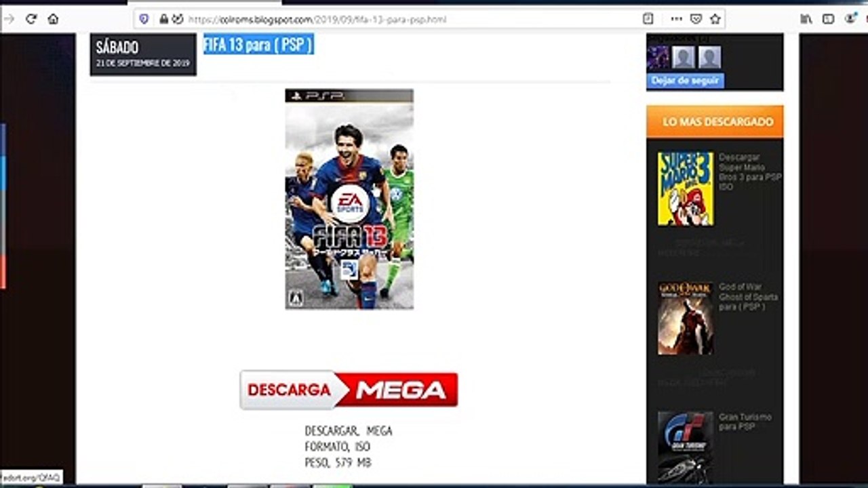
Task: Toggle reader view icon in address bar
Action: click(648, 19)
